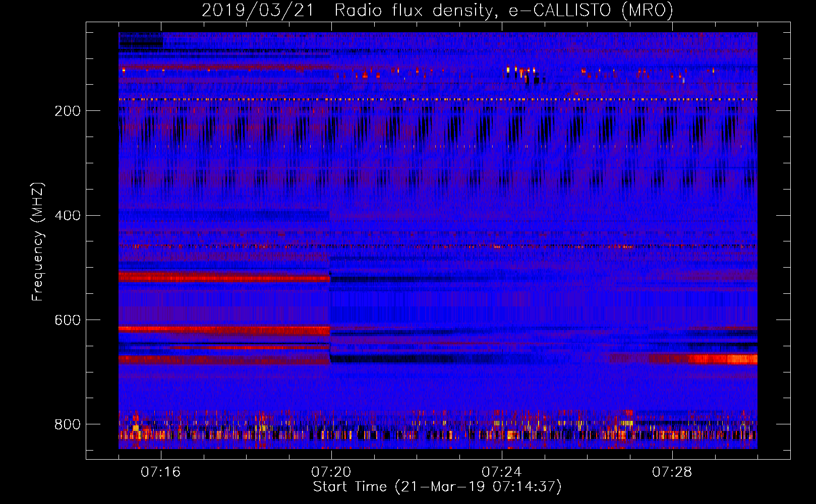Click the 800 frequency tick label

point(68,424)
